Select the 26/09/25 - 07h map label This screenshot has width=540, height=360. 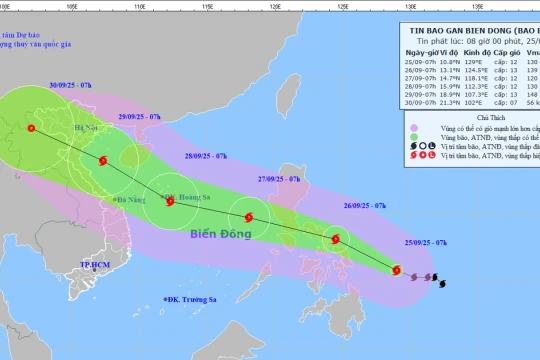365,206
